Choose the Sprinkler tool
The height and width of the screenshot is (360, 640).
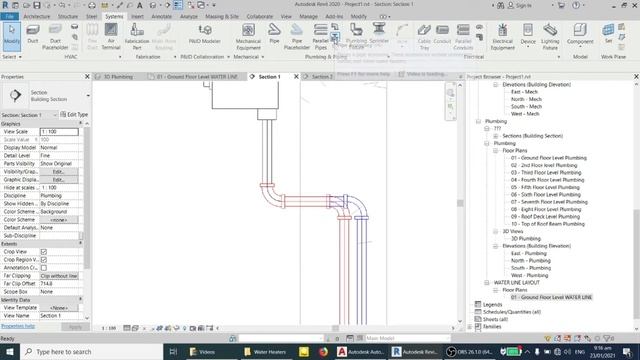(x=379, y=34)
